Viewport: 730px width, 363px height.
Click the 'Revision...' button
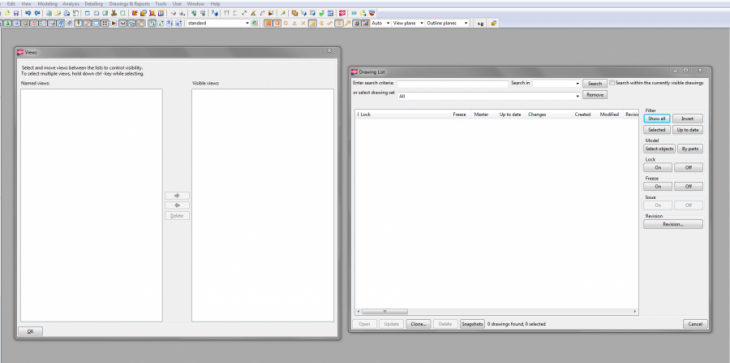click(673, 224)
